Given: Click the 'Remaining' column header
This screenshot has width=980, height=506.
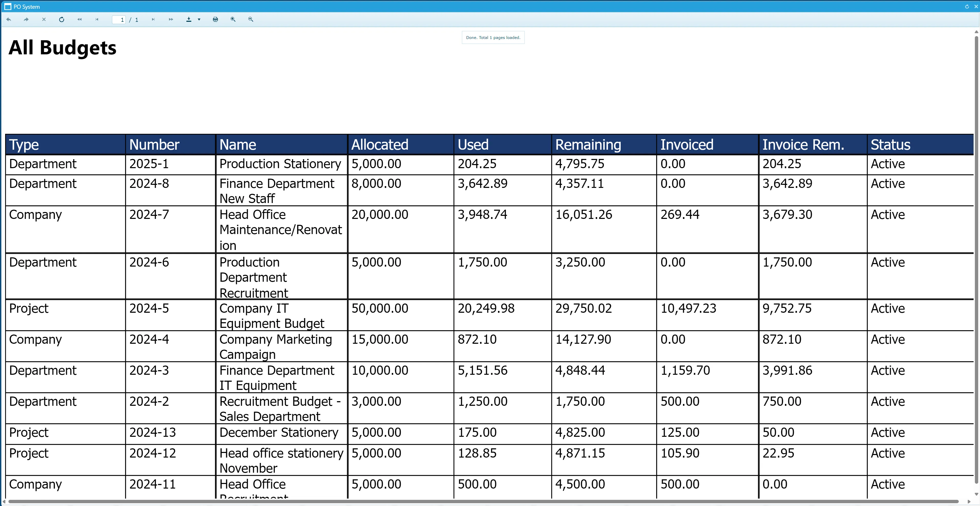Looking at the screenshot, I should 604,145.
